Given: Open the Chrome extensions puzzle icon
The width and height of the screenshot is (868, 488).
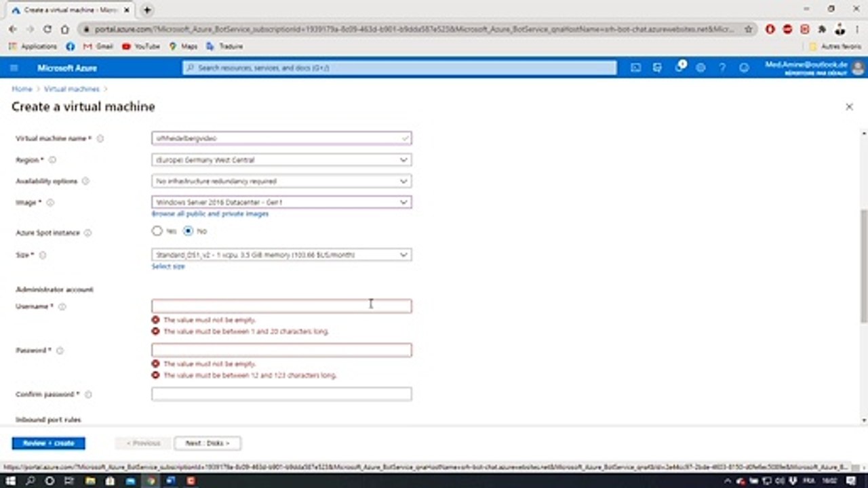Looking at the screenshot, I should click(822, 29).
